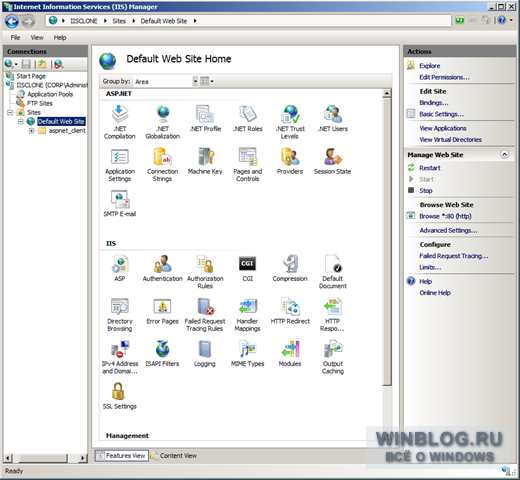520x480 pixels.
Task: Open the .NET Users feature
Action: click(x=333, y=118)
